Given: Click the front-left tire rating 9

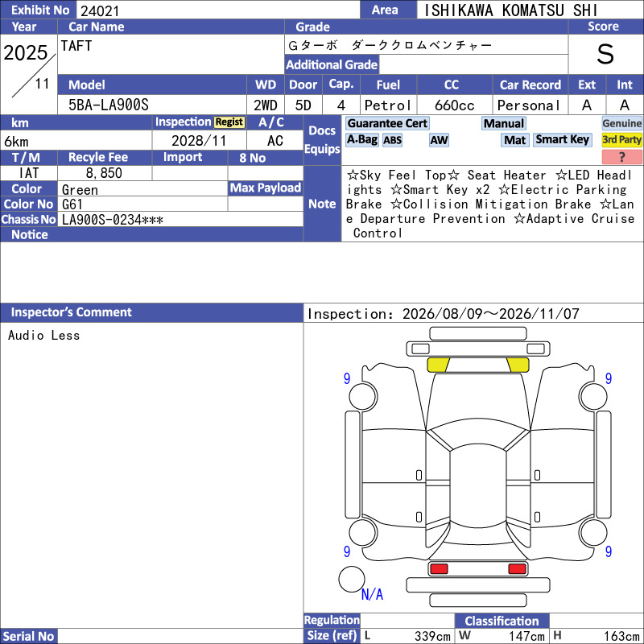Looking at the screenshot, I should [347, 378].
